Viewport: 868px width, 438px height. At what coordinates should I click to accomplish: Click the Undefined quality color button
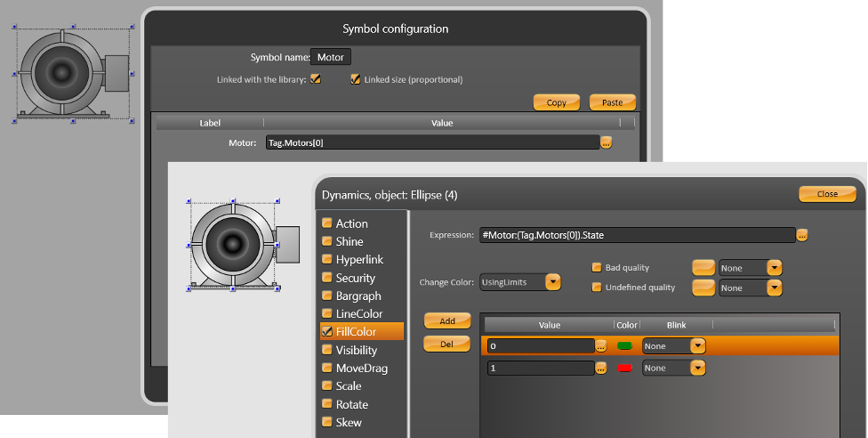click(x=703, y=288)
